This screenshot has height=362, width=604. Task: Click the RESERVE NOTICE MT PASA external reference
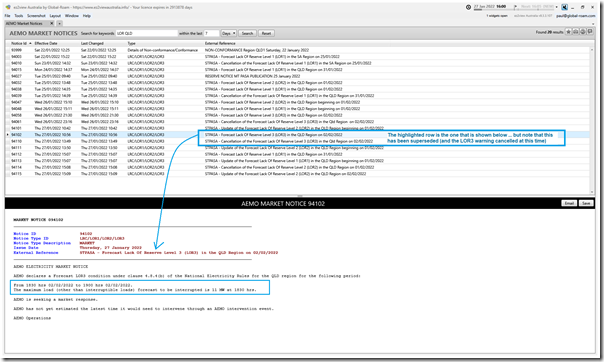click(252, 76)
